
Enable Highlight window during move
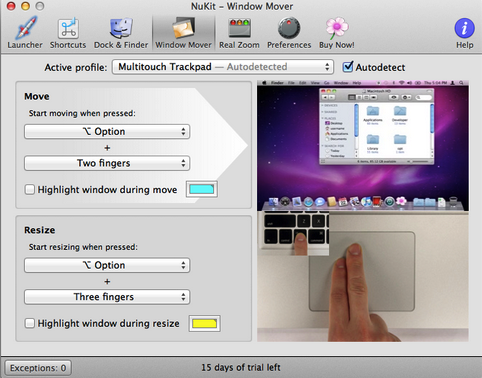pos(30,190)
